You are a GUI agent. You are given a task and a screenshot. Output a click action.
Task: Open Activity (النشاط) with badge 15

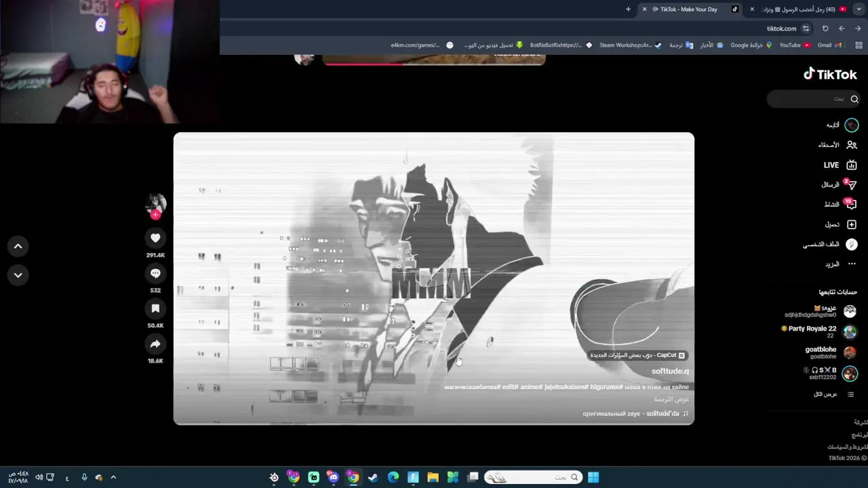pyautogui.click(x=840, y=204)
